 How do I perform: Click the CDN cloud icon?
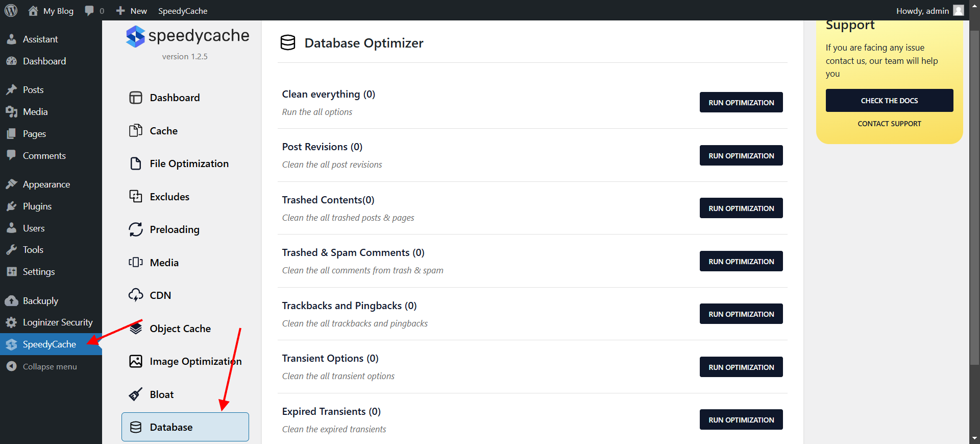click(136, 295)
